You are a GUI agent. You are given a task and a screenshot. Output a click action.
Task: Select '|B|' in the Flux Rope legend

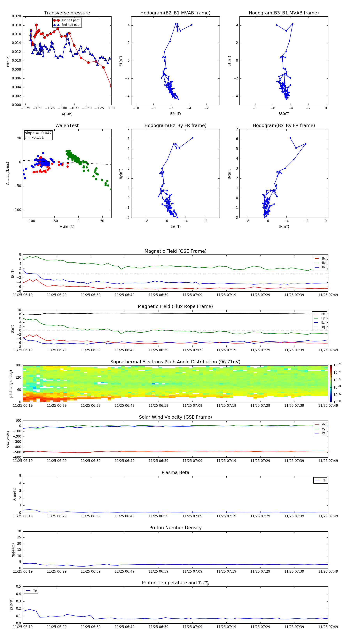point(320,327)
